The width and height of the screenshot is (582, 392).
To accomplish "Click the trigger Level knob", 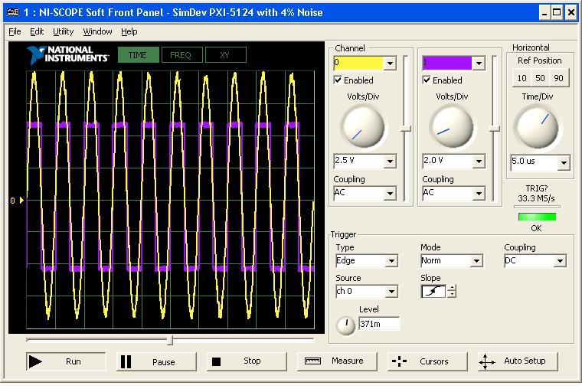I will (x=346, y=325).
